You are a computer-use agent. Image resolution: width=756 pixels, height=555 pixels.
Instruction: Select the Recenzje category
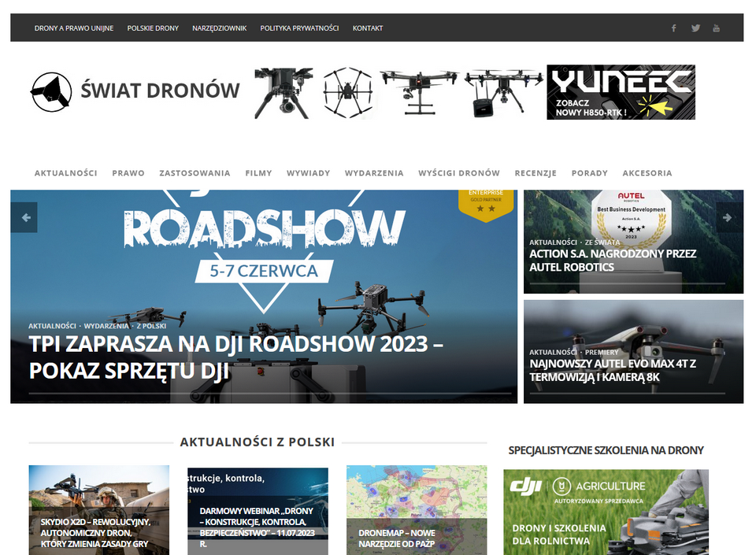(535, 173)
